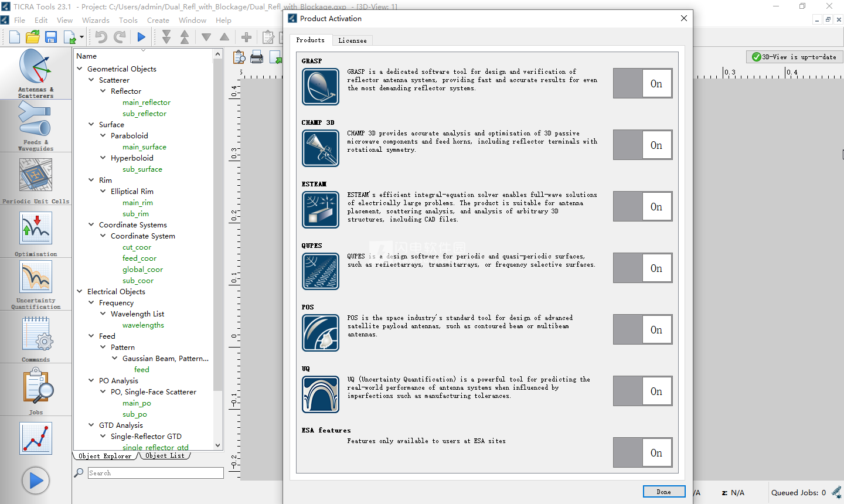Click the single up triangle toolbar icon
This screenshot has width=844, height=504.
224,37
